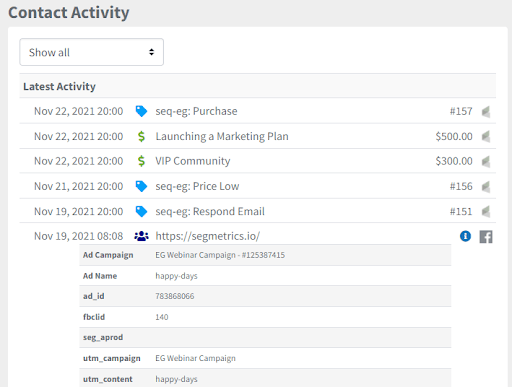Screen dimensions: 512x387
Task: Click utm_campaign value EG Webinar Campaign
Action: pos(195,358)
